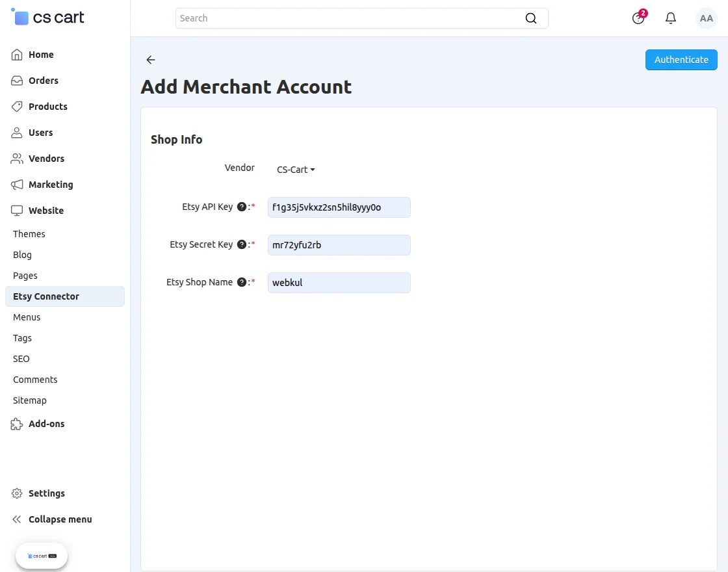Viewport: 728px width, 572px height.
Task: Click the Users person icon
Action: point(17,133)
